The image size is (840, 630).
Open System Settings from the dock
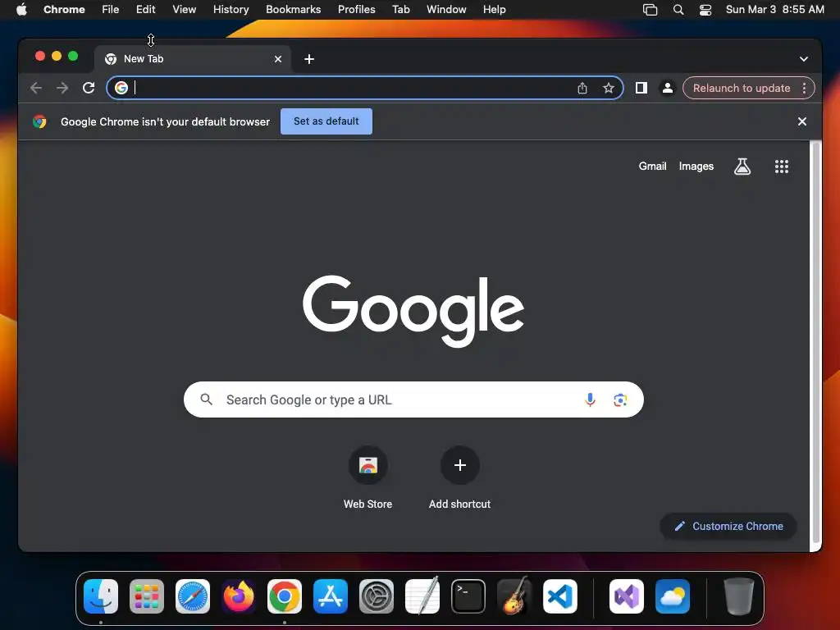click(376, 596)
